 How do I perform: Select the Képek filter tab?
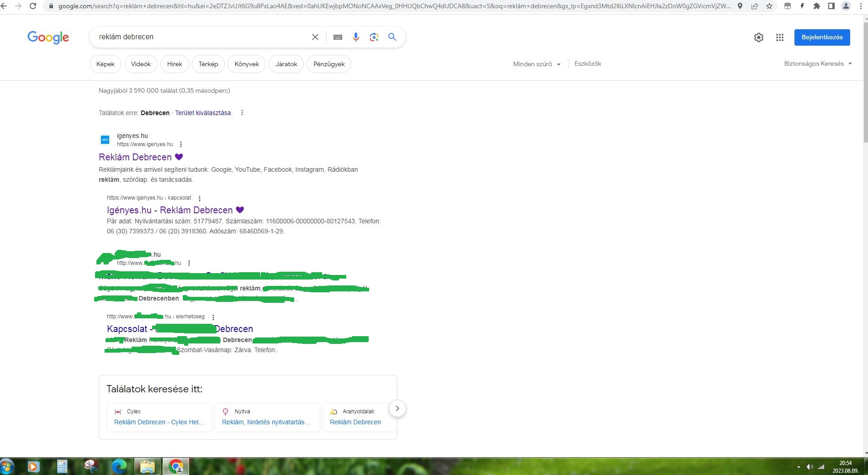pyautogui.click(x=106, y=64)
